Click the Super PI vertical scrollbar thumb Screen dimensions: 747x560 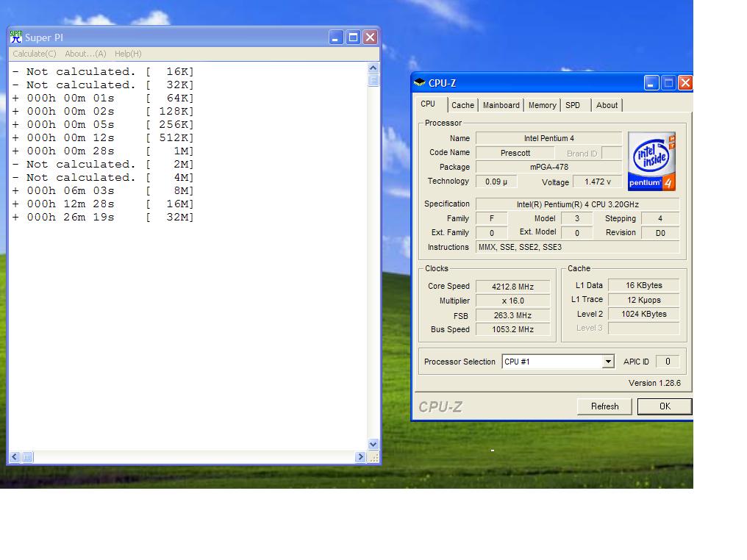[x=373, y=79]
